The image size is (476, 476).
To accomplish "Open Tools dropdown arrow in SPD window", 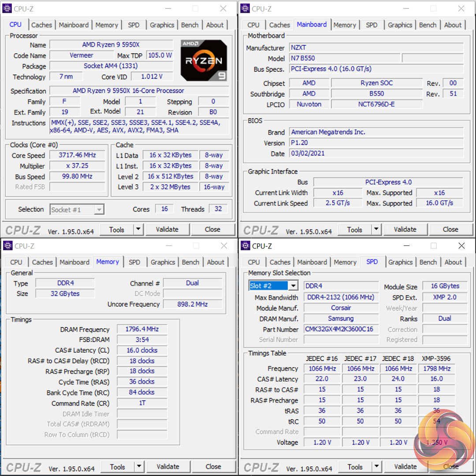I will coord(376,466).
